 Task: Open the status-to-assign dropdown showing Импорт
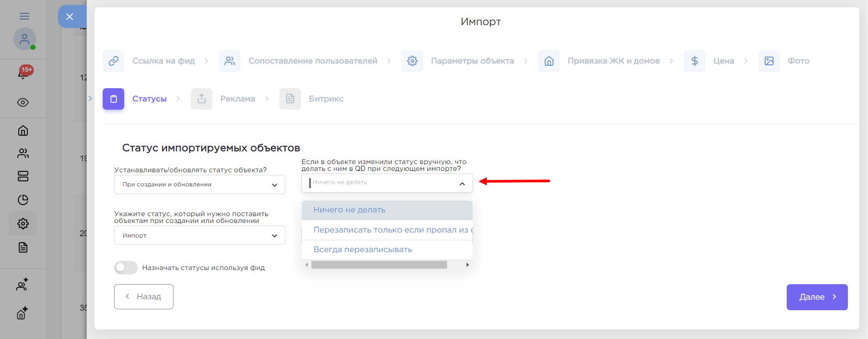(x=200, y=235)
